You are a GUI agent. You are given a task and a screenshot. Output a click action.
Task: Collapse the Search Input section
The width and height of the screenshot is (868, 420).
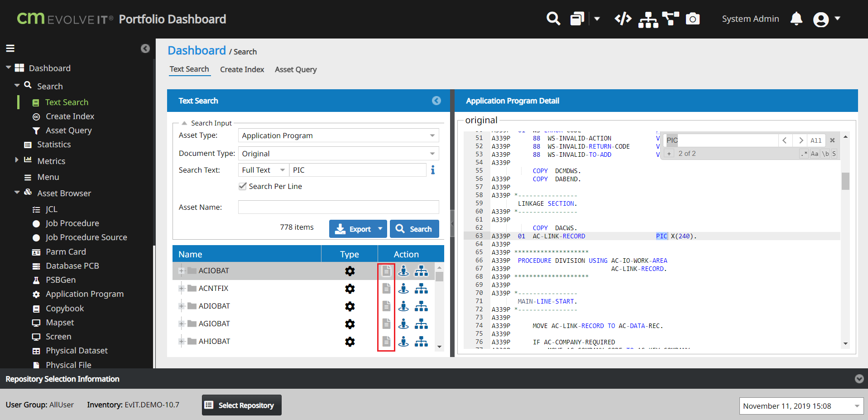pos(185,123)
